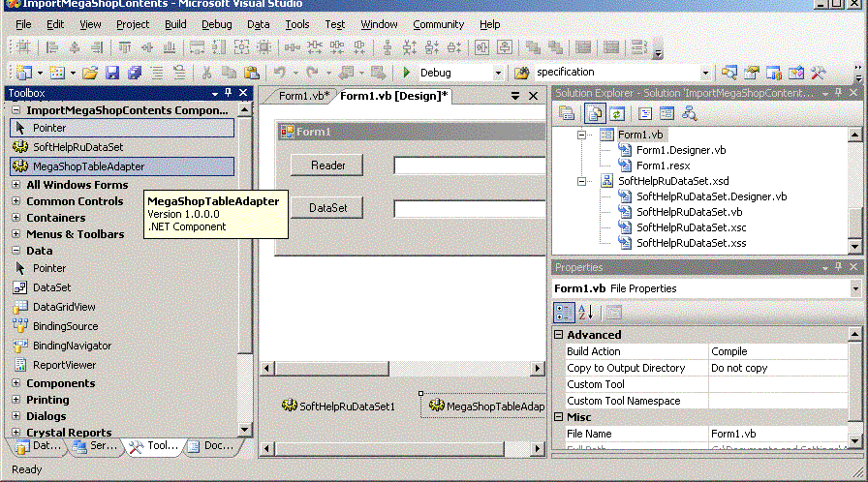
Task: Click the DataSet button on Form1
Action: (327, 208)
